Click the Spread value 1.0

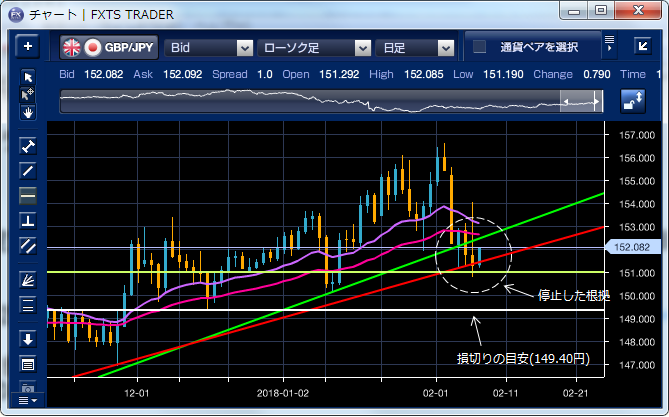click(x=265, y=74)
